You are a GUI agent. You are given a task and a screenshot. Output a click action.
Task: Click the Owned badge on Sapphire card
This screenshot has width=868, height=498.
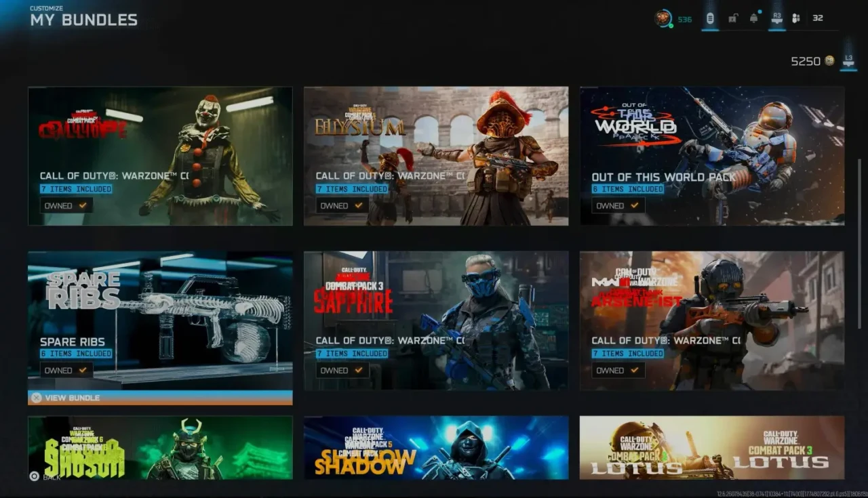pyautogui.click(x=342, y=370)
